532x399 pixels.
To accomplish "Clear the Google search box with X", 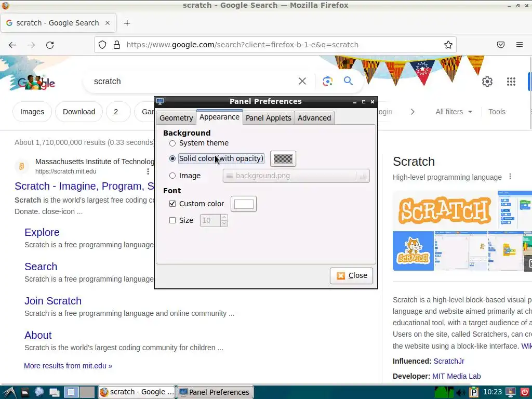I will (302, 81).
